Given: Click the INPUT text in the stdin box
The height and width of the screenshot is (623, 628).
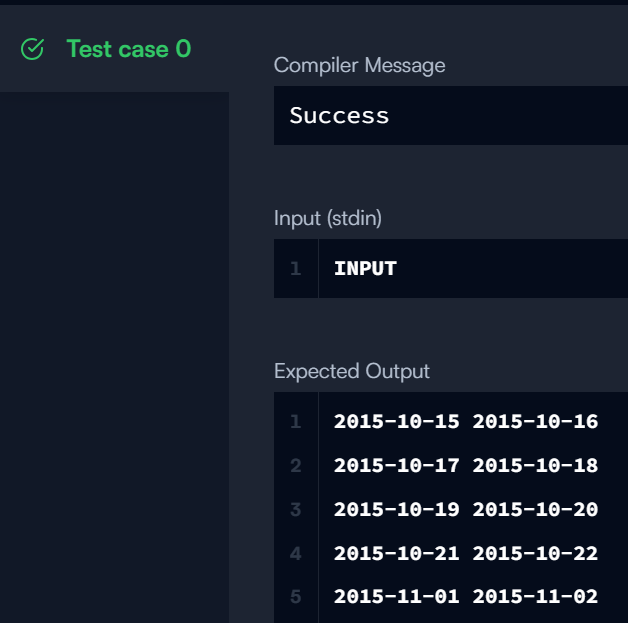Looking at the screenshot, I should click(x=365, y=268).
